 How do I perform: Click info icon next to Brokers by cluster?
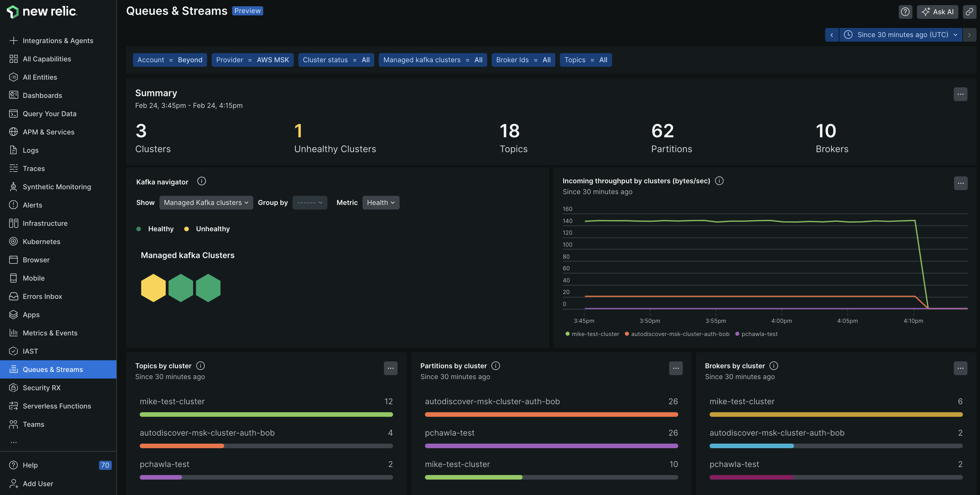pos(774,365)
